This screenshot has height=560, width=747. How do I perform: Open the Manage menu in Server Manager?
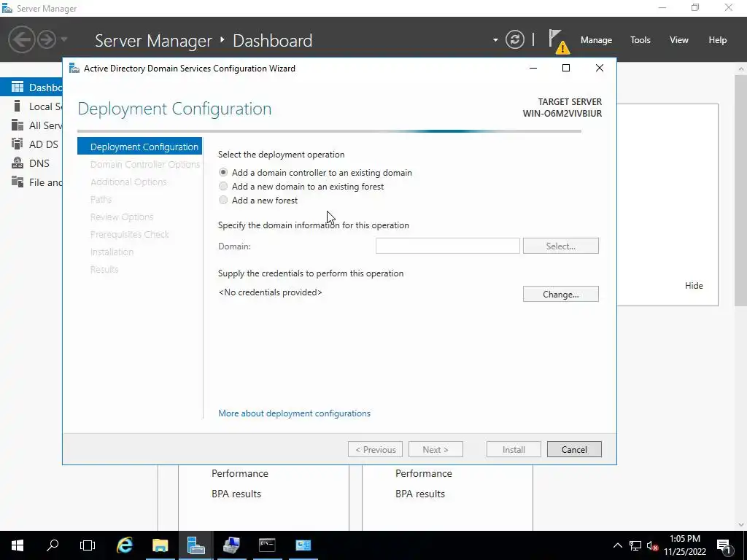coord(596,40)
